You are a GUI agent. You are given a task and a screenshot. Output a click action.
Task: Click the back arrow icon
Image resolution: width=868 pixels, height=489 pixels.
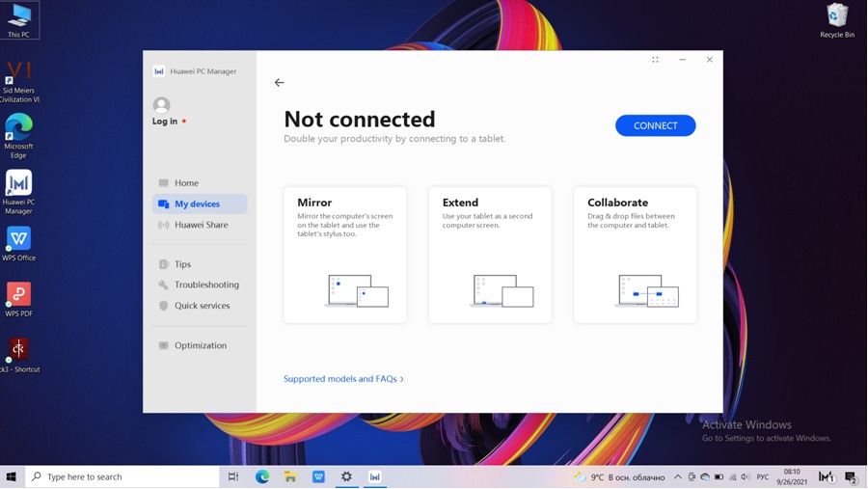point(279,83)
